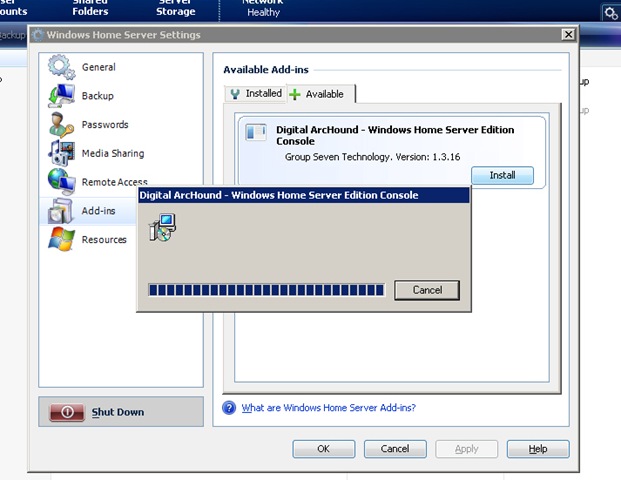Open Server Storage tab in console

pyautogui.click(x=175, y=8)
